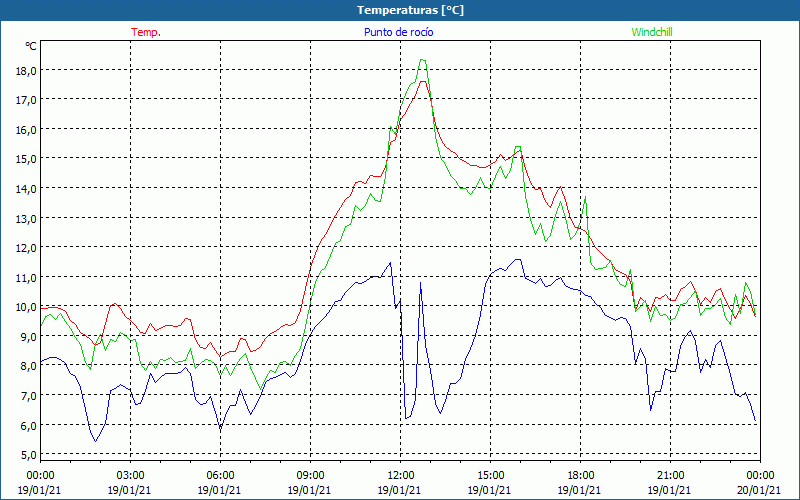
Task: Click the °C unit label on the axis
Action: [x=31, y=46]
